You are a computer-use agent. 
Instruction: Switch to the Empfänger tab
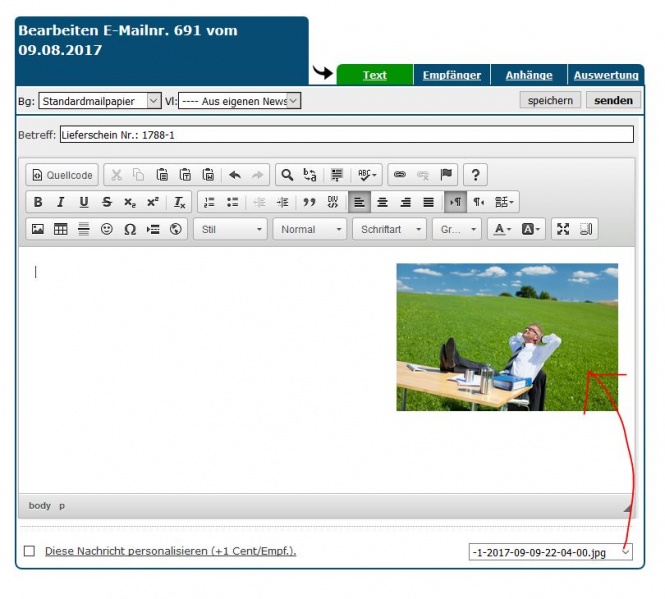[x=451, y=75]
